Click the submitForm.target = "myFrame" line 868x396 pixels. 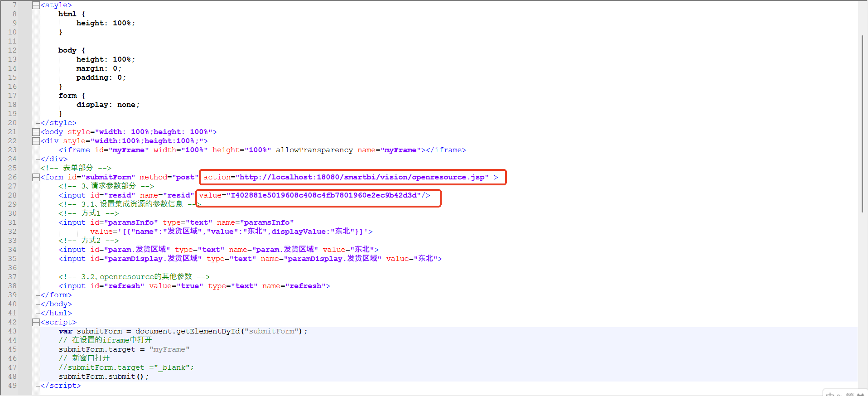[124, 349]
